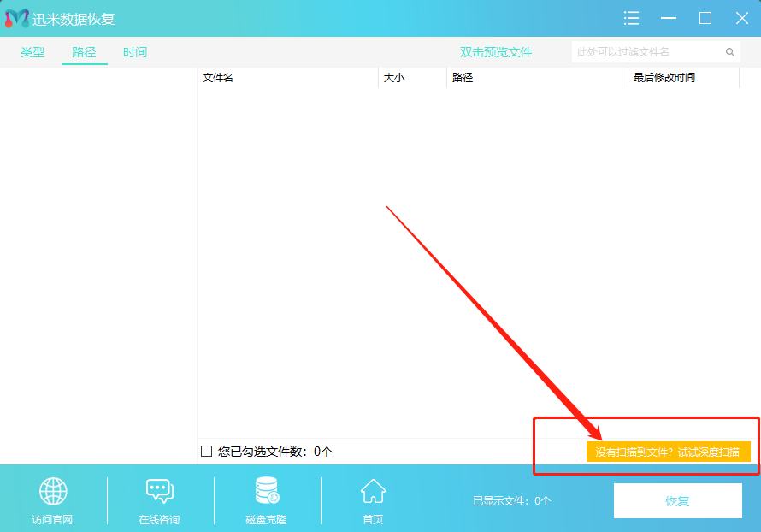Switch to the 路径 tab
This screenshot has width=761, height=532.
click(x=84, y=51)
